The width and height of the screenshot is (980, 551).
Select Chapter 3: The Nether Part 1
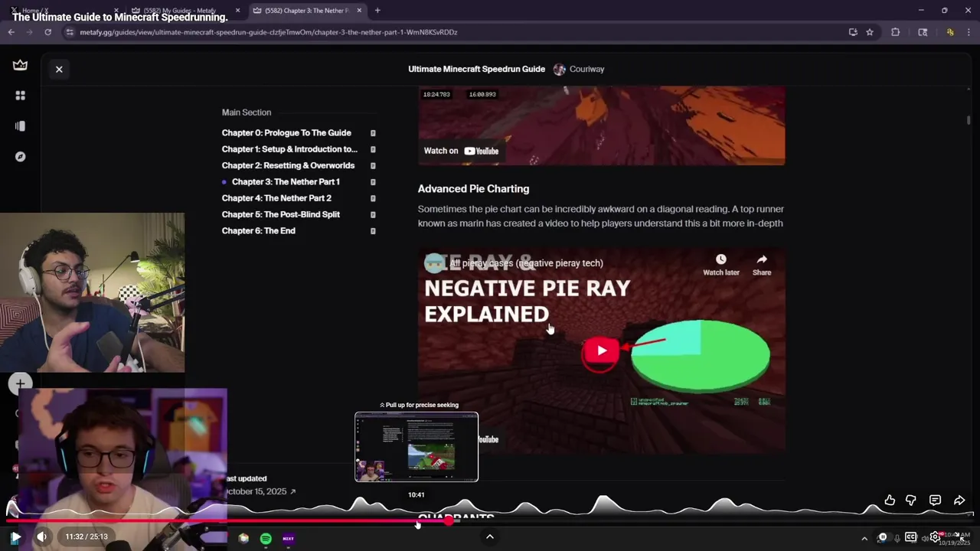coord(286,182)
